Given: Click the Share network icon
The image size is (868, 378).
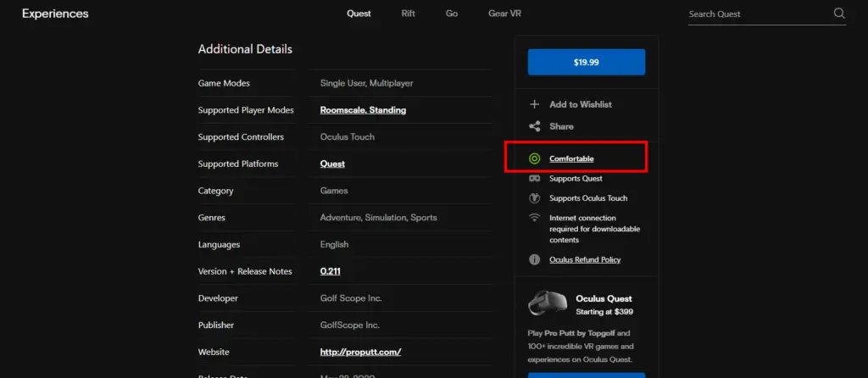Looking at the screenshot, I should [534, 126].
